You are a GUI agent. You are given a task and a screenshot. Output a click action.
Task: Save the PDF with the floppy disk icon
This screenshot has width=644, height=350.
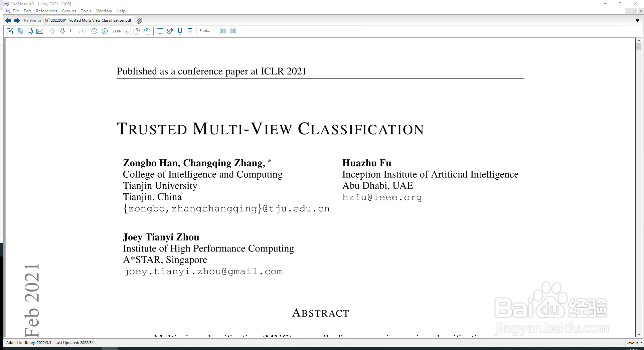pyautogui.click(x=20, y=31)
